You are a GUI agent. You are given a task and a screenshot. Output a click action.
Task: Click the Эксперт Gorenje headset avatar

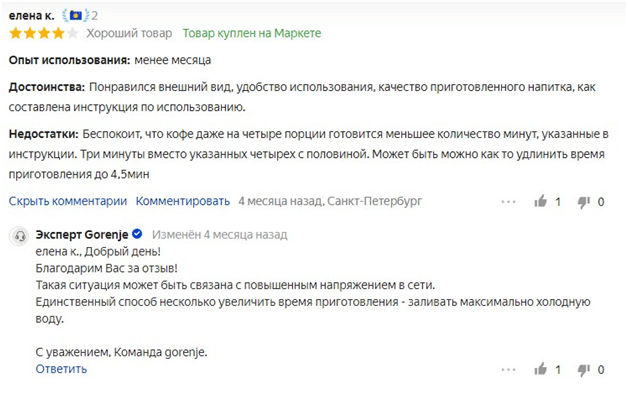click(x=19, y=236)
